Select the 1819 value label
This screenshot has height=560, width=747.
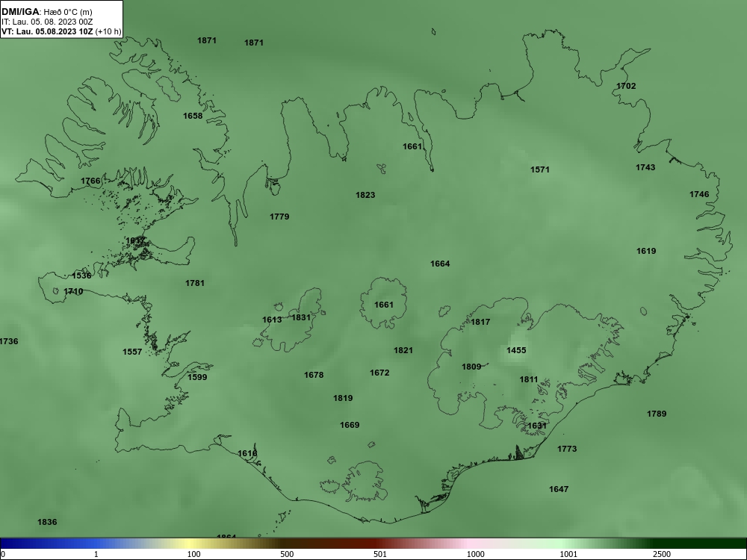click(343, 398)
